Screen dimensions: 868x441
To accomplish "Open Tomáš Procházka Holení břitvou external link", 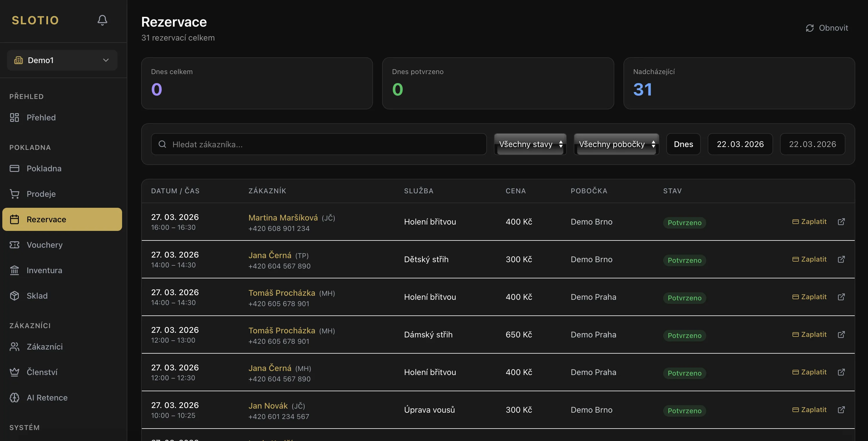I will [x=841, y=297].
